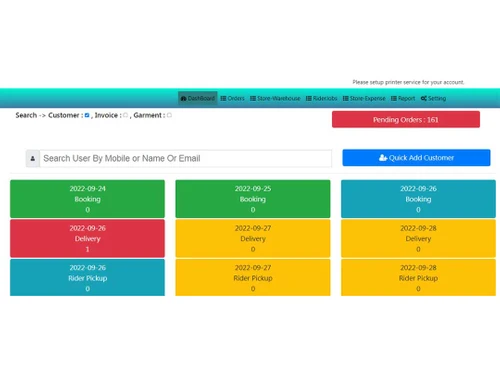
Task: Click the printer service setup notice
Action: [408, 82]
